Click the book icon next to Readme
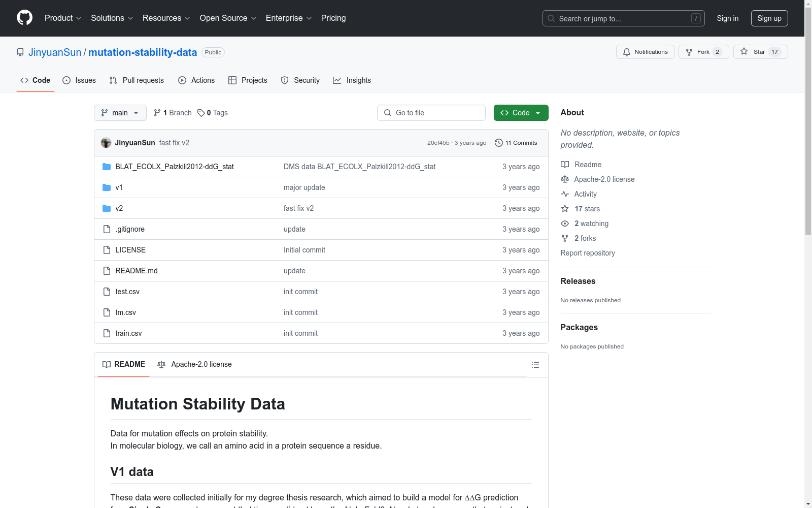The width and height of the screenshot is (812, 508). pyautogui.click(x=565, y=165)
